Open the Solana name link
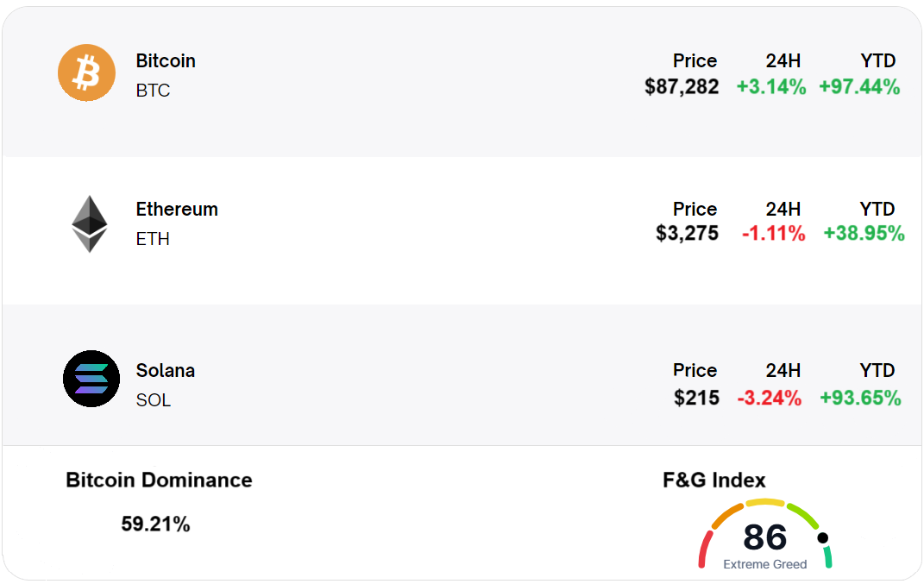This screenshot has width=924, height=584. [166, 371]
